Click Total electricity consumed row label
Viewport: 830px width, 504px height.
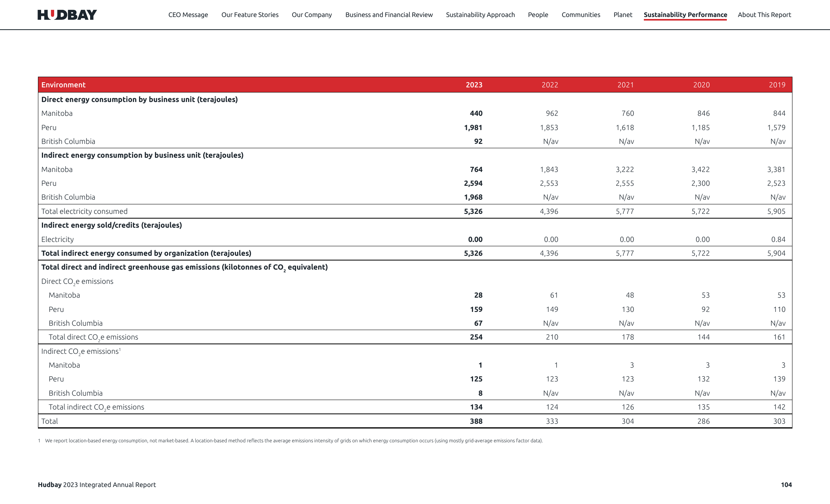(x=84, y=211)
